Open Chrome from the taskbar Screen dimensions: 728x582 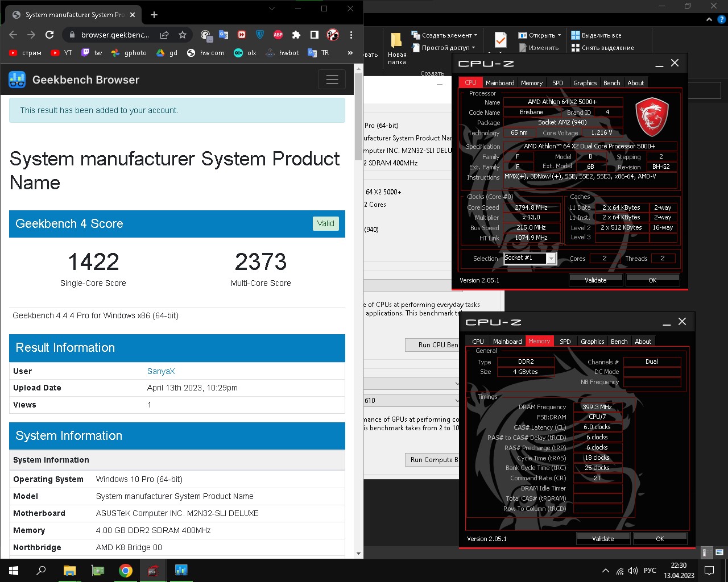pos(126,571)
